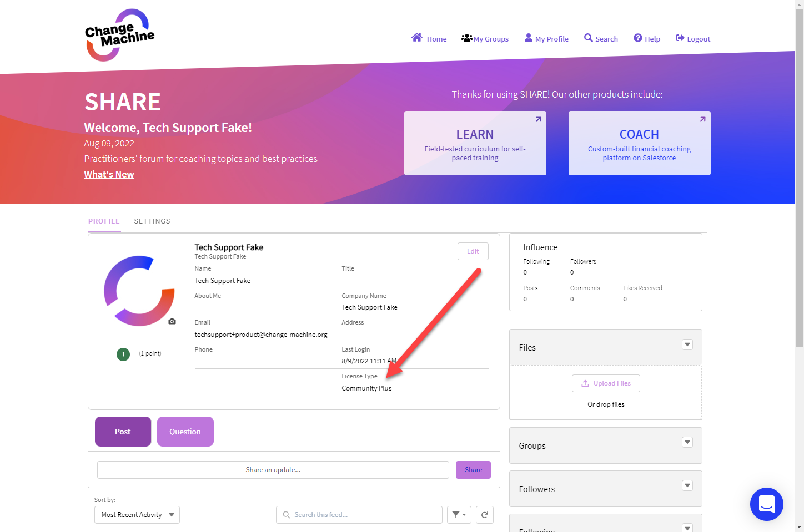Image resolution: width=804 pixels, height=532 pixels.
Task: Click the Search this feed field
Action: point(359,515)
